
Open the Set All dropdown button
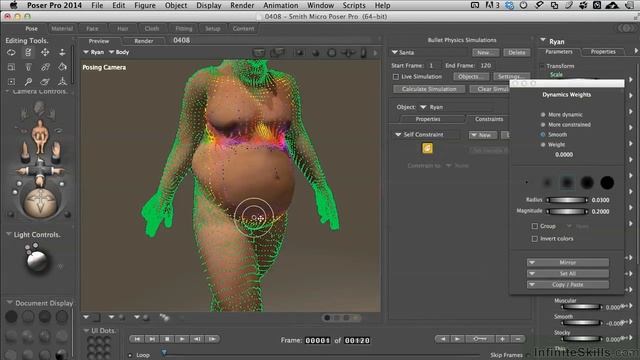pos(568,273)
